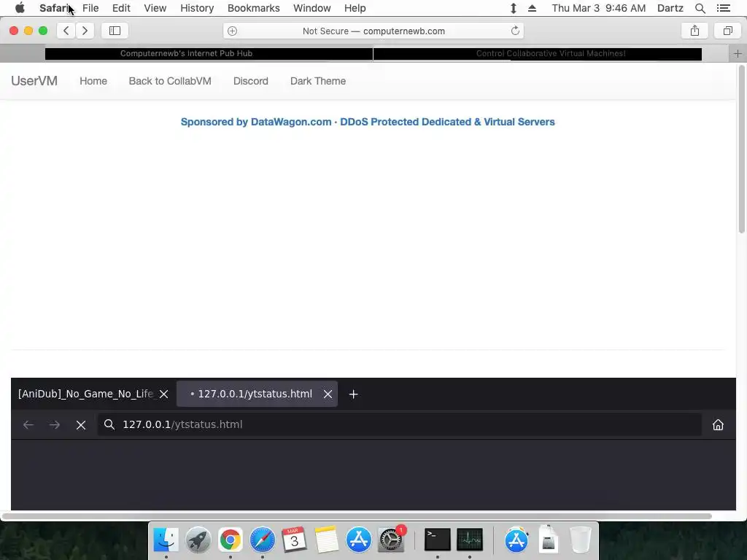
Task: Open the Discord link
Action: (x=251, y=81)
